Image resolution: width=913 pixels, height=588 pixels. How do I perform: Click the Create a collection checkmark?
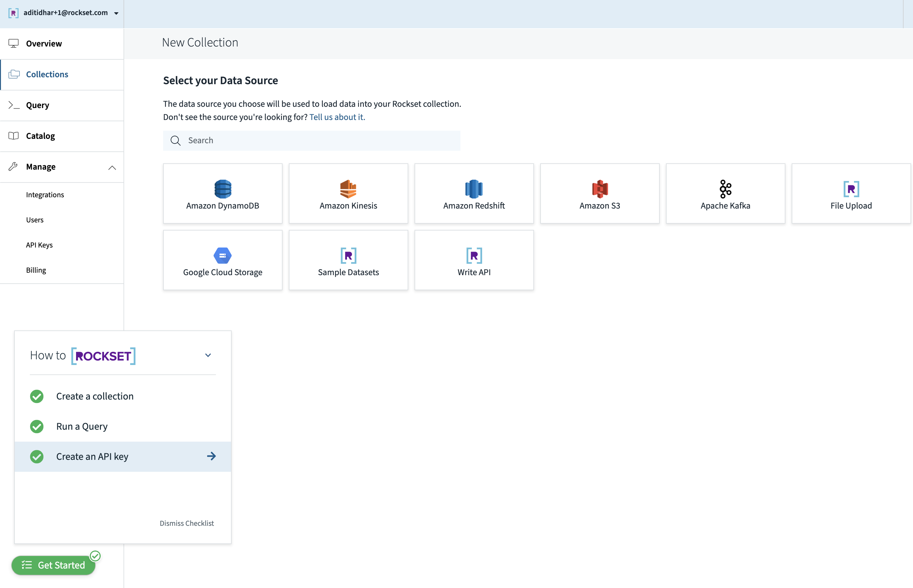tap(37, 396)
